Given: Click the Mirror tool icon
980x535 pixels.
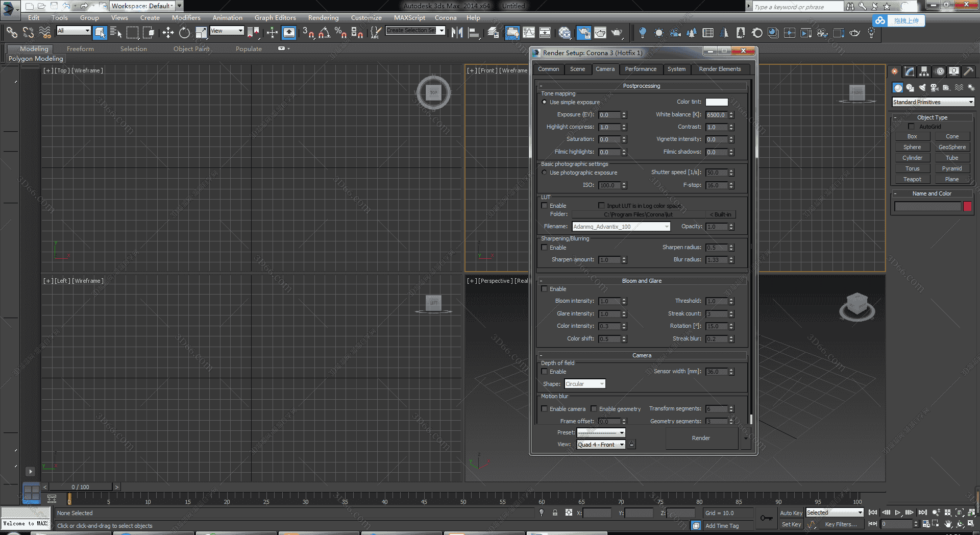Looking at the screenshot, I should pos(457,33).
